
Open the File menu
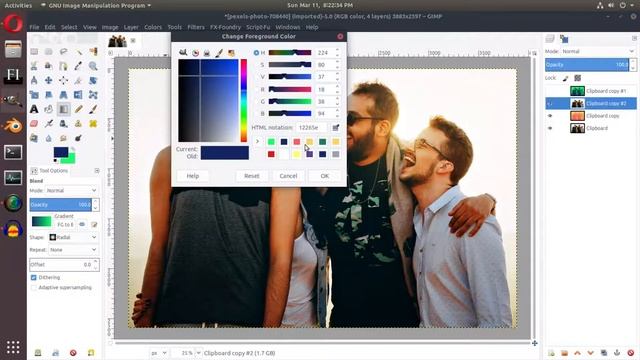pos(34,27)
